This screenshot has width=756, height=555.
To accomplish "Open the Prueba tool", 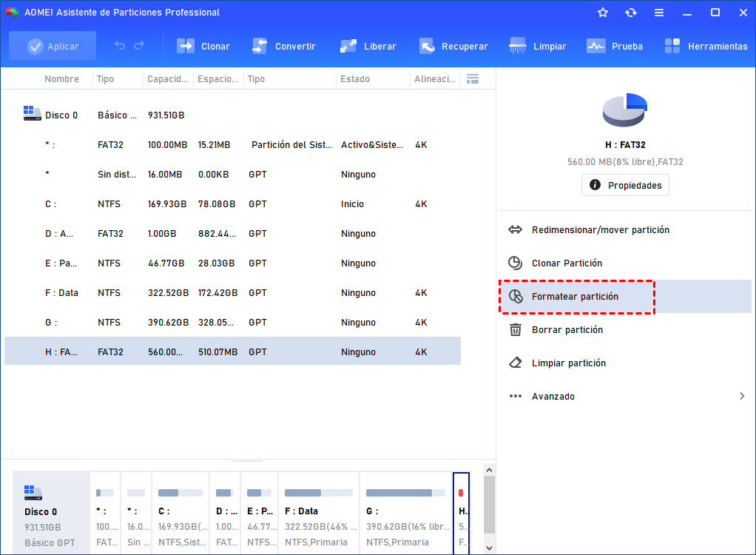I will coord(596,46).
